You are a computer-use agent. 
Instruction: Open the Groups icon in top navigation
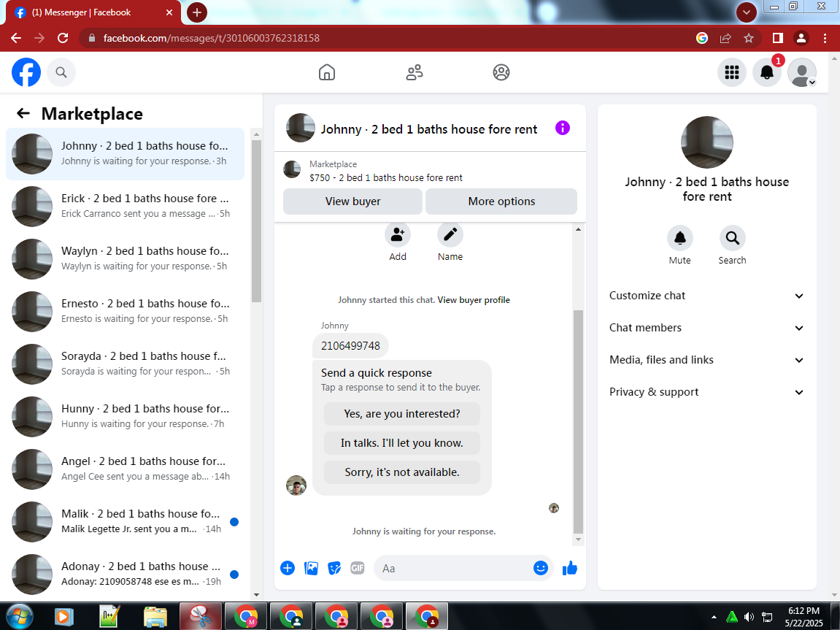point(501,72)
